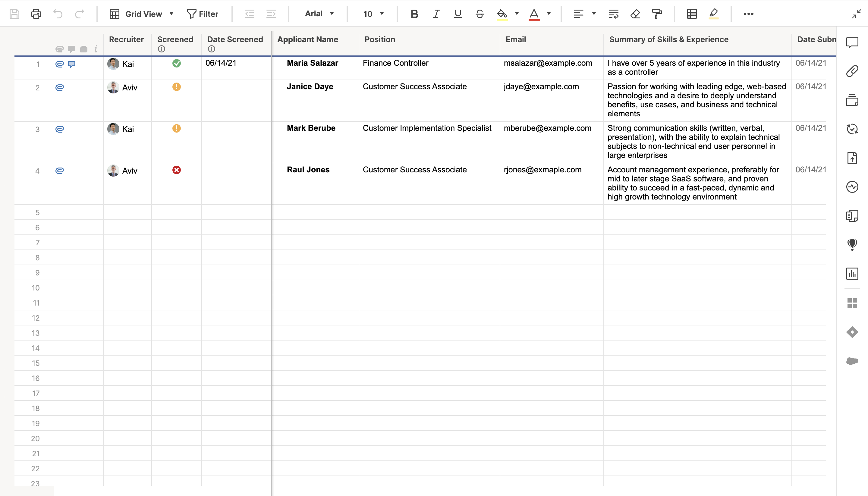Click the Print icon in toolbar
868x496 pixels.
coord(36,14)
